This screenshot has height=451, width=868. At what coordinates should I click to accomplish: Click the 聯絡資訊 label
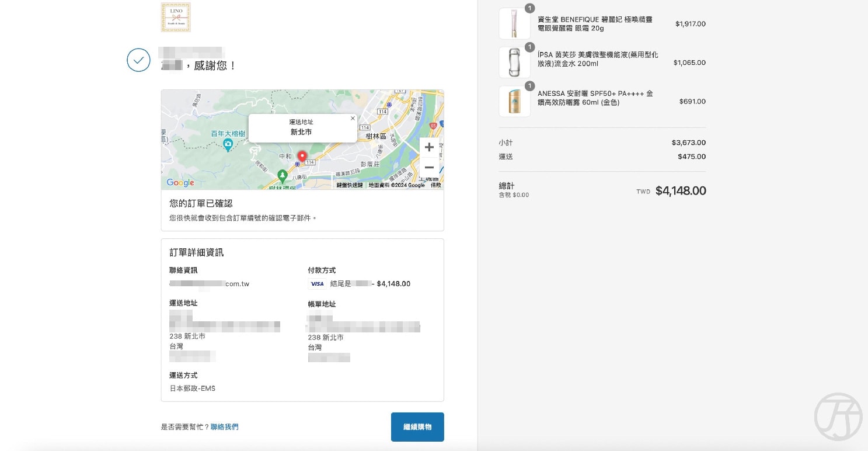(x=183, y=270)
